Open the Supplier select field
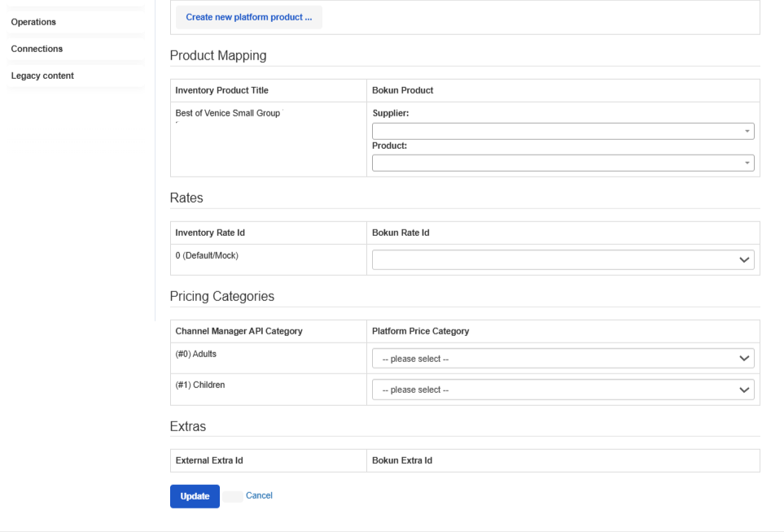Viewport: 784px width, 532px height. pyautogui.click(x=563, y=132)
